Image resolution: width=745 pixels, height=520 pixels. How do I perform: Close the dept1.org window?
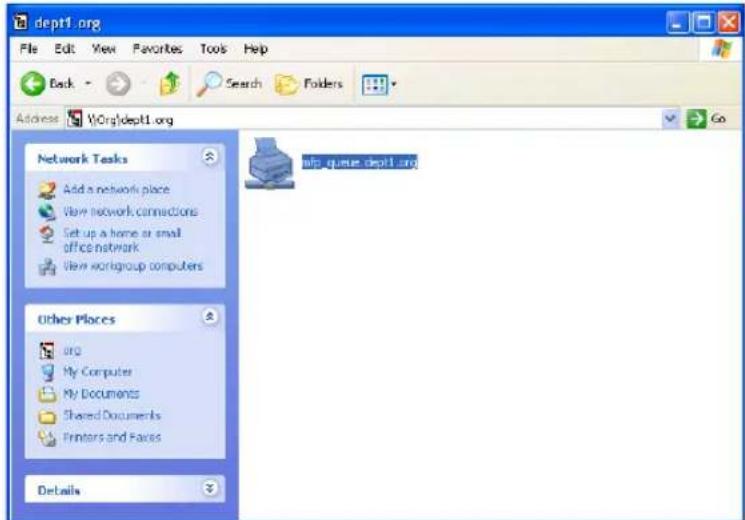point(728,22)
